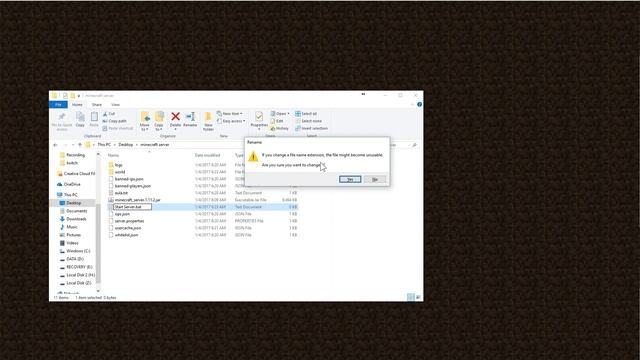This screenshot has width=640, height=360.
Task: Switch to the Share ribbon tab
Action: pyautogui.click(x=97, y=105)
